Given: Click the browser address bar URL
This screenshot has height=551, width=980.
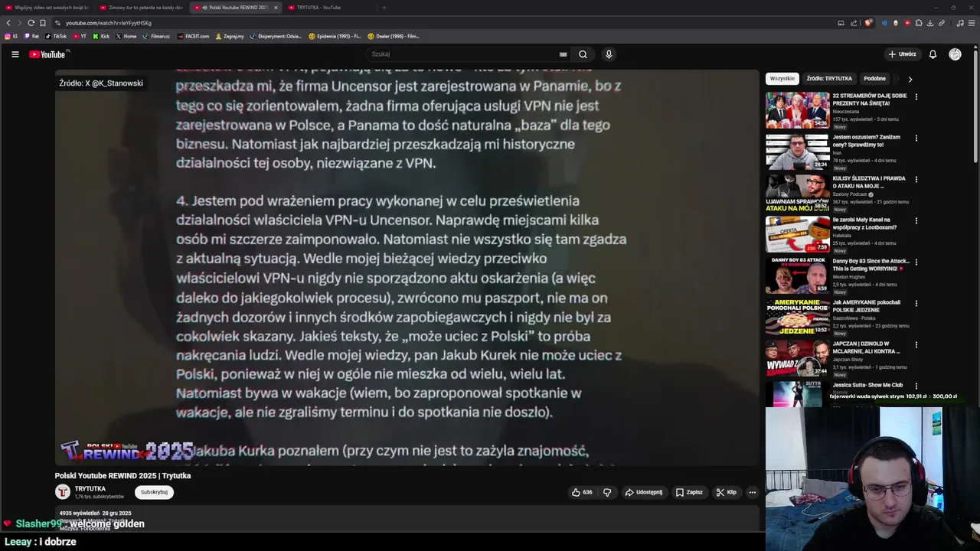Looking at the screenshot, I should [x=109, y=23].
